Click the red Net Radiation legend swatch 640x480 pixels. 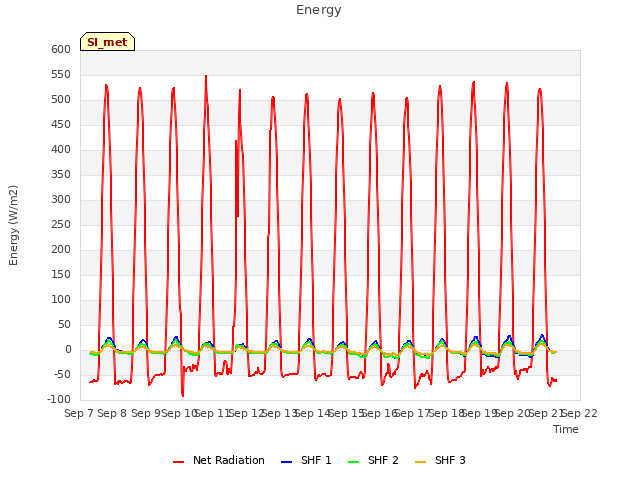pos(178,462)
